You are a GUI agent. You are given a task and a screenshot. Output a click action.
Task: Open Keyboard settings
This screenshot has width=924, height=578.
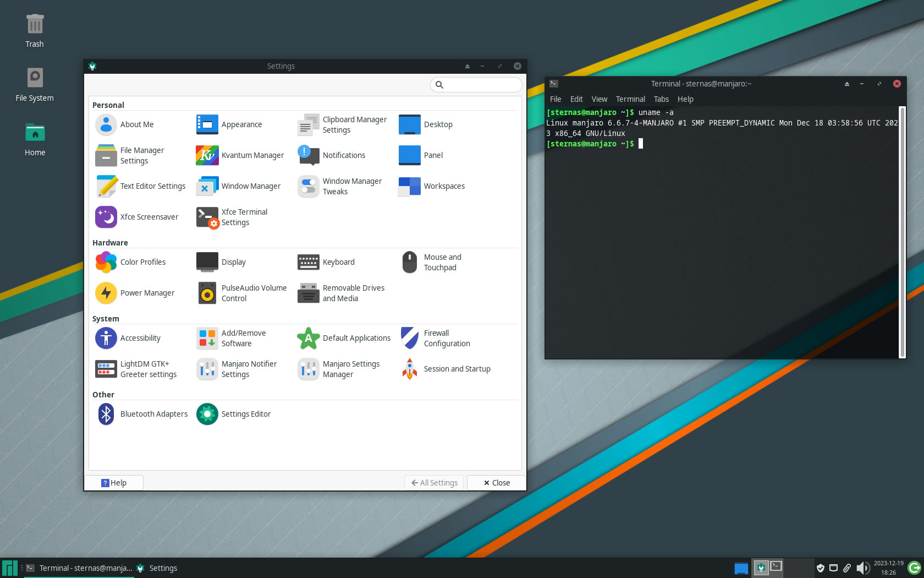(326, 262)
